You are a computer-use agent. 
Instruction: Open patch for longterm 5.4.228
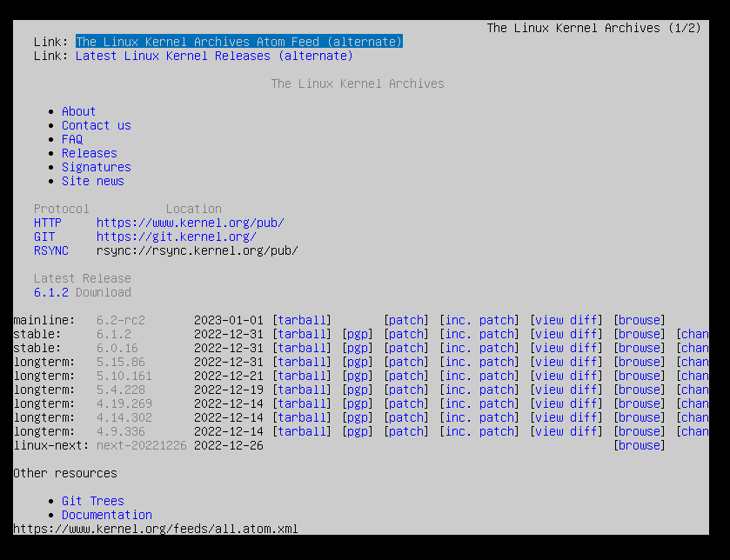click(406, 390)
